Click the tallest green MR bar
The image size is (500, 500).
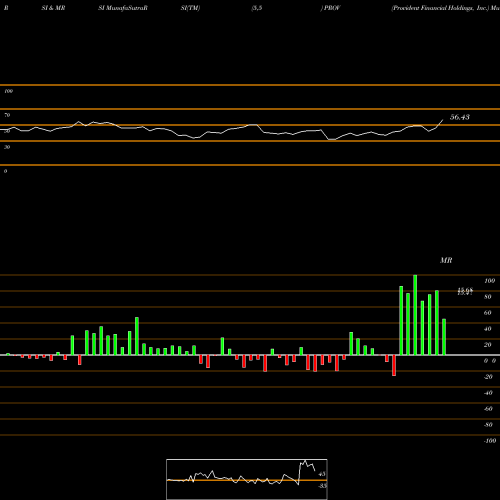(415, 315)
